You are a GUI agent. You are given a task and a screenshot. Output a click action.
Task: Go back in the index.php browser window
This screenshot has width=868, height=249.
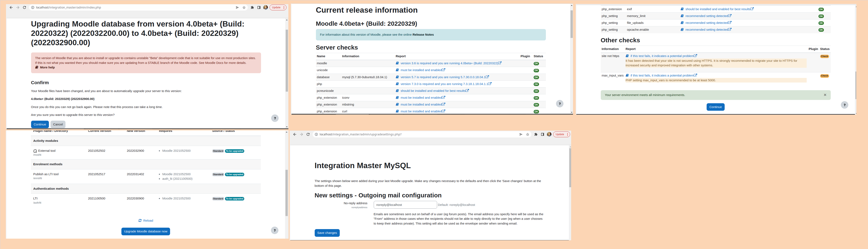coord(11,7)
